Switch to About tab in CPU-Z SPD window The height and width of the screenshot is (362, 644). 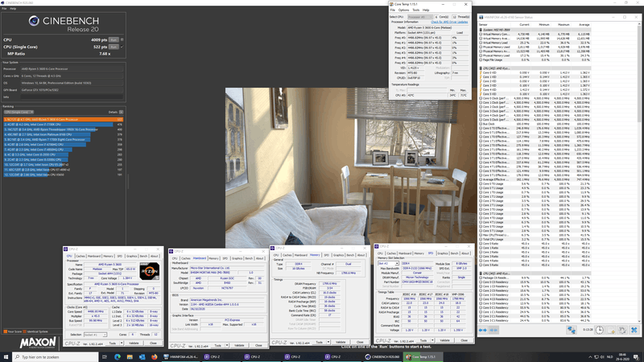click(465, 253)
